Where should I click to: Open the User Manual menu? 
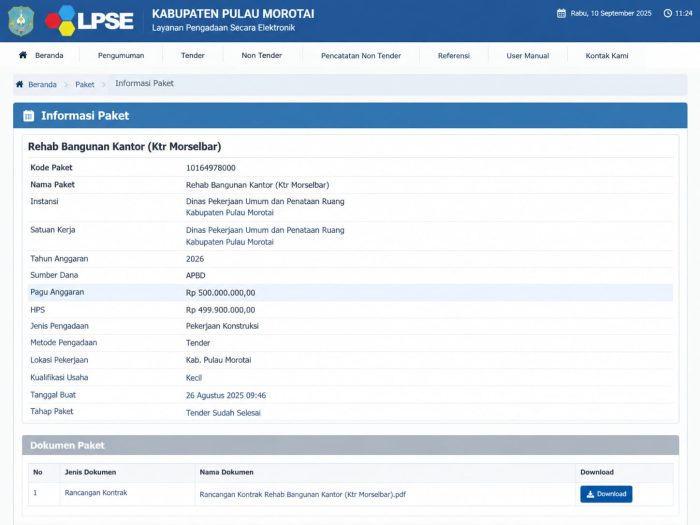tap(528, 56)
